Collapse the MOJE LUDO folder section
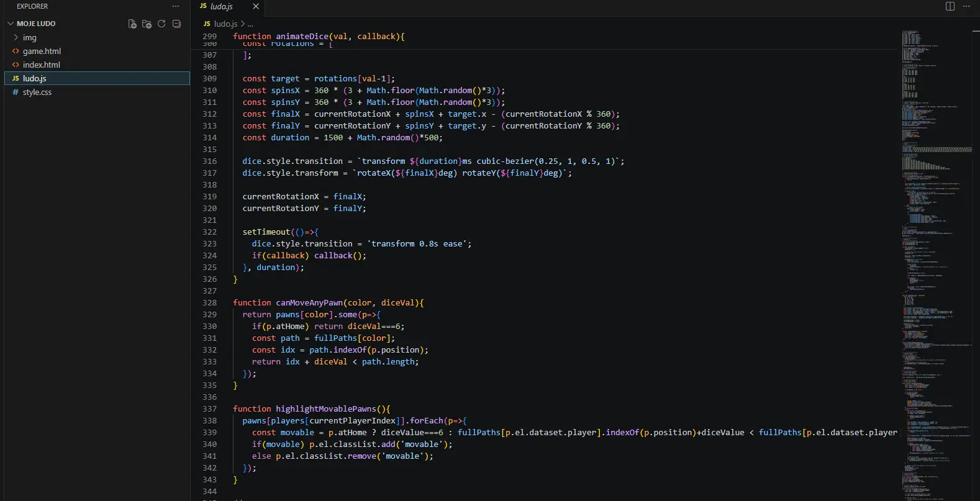 point(36,24)
